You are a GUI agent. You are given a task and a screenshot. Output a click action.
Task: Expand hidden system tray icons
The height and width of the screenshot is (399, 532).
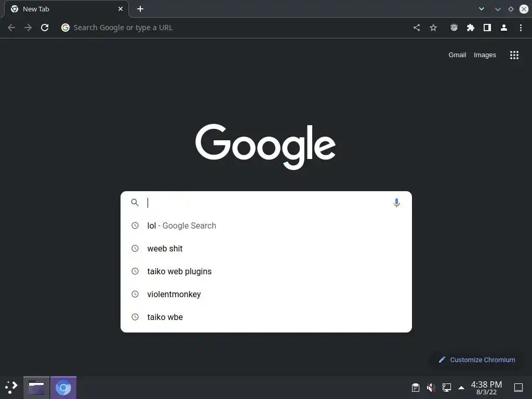[461, 388]
